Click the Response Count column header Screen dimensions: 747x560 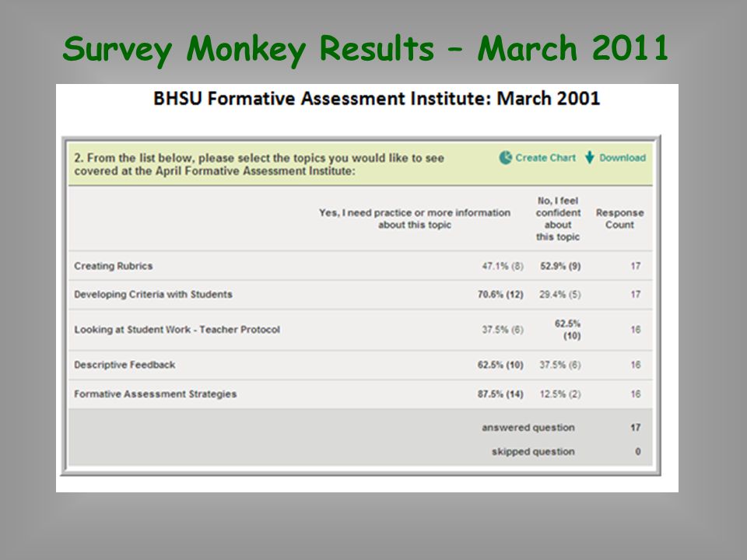[x=620, y=219]
